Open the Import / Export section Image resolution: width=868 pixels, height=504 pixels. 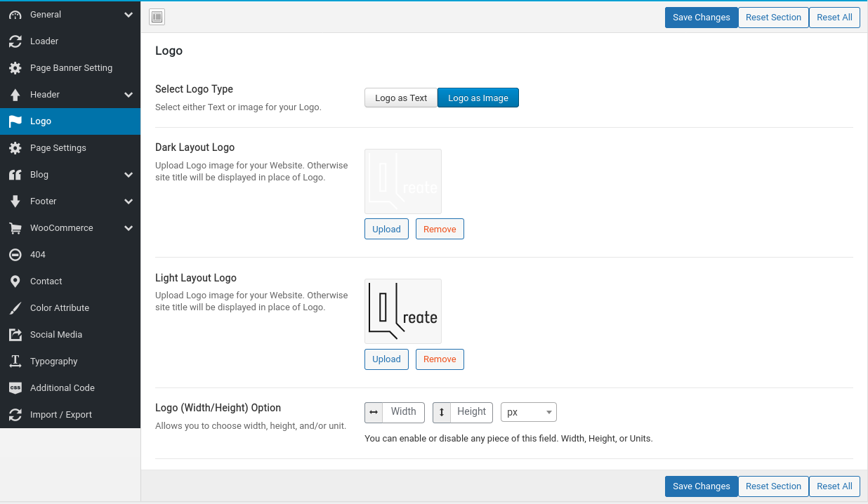(x=70, y=415)
